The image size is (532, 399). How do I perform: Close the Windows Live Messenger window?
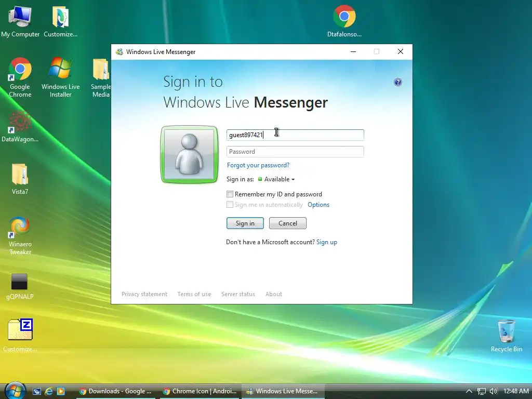click(401, 51)
